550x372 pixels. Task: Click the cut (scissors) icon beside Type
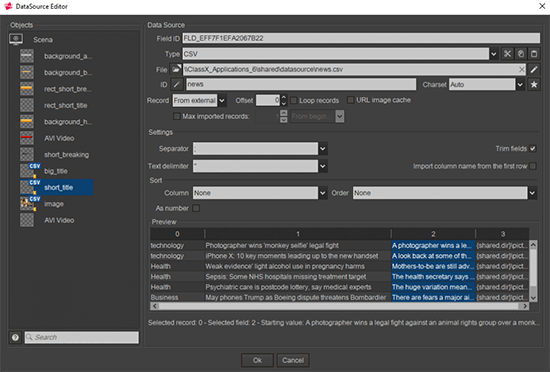507,54
